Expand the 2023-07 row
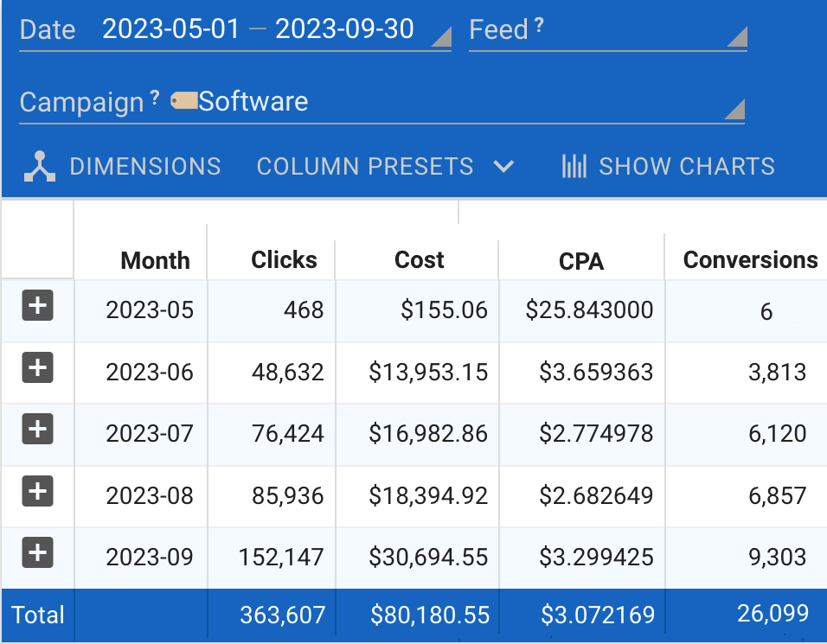Image resolution: width=827 pixels, height=644 pixels. tap(37, 430)
